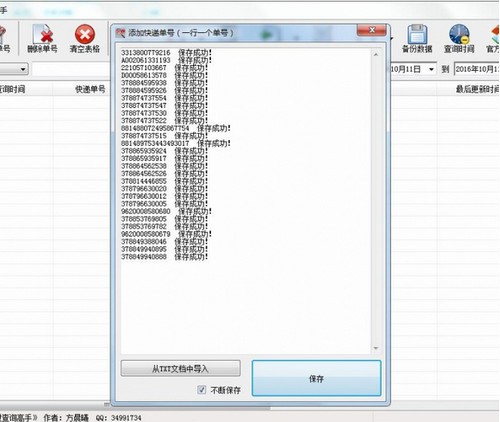Click the scroll up arrow in dialog
500x422 pixels.
376,54
